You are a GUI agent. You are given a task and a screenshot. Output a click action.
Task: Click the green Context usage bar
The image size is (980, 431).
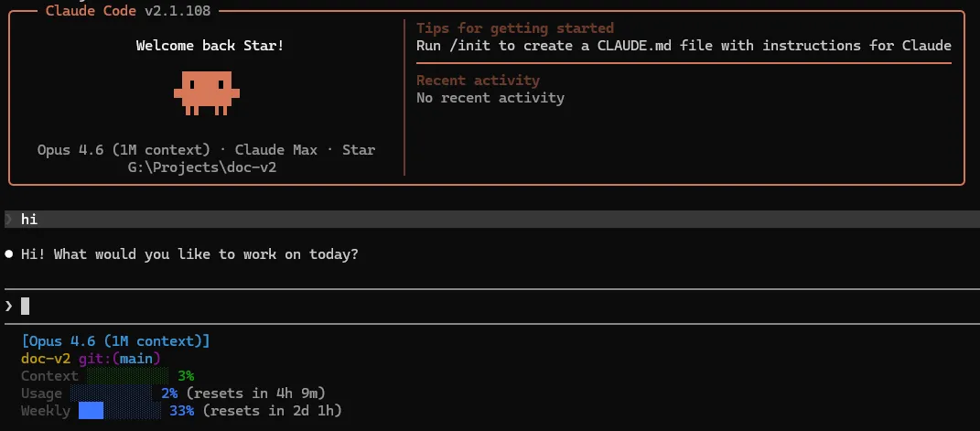[128, 376]
